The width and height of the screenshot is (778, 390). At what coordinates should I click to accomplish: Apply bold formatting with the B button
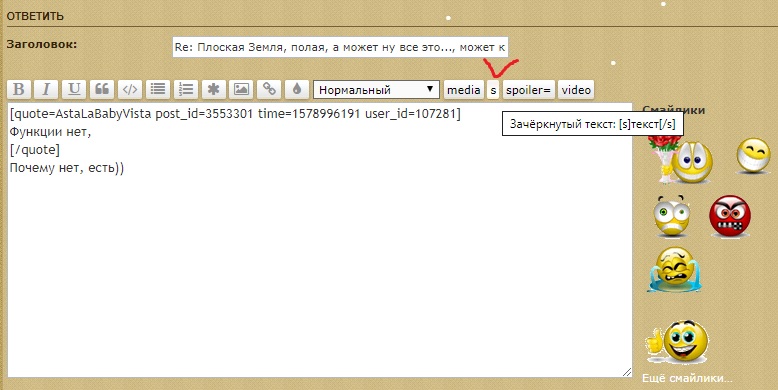(19, 90)
